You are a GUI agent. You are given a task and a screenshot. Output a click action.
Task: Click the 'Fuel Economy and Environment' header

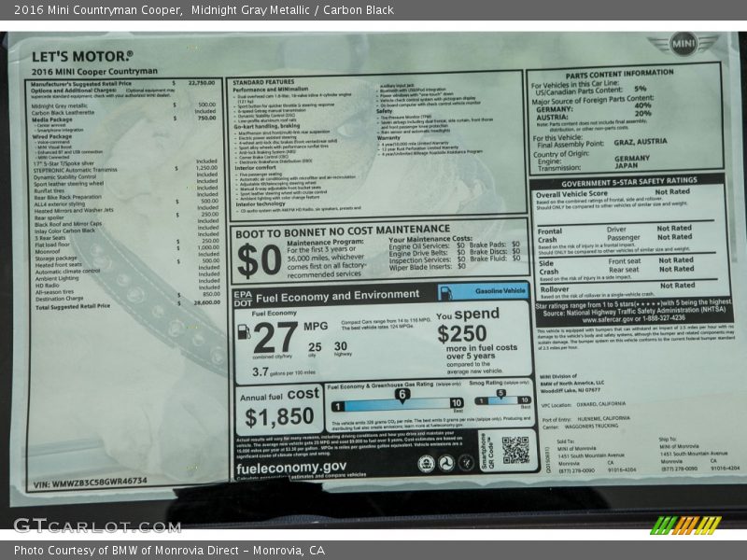point(338,297)
